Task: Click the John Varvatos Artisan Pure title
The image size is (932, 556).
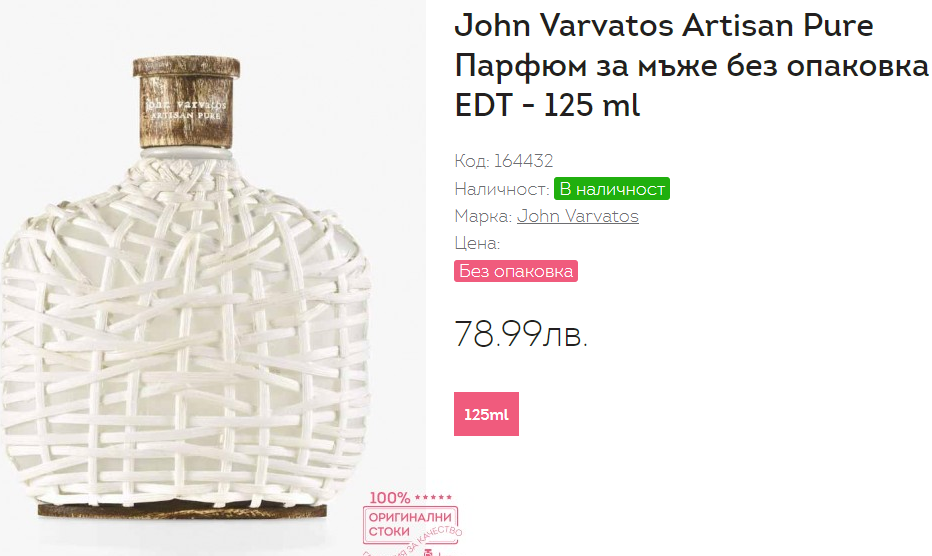Action: click(664, 25)
